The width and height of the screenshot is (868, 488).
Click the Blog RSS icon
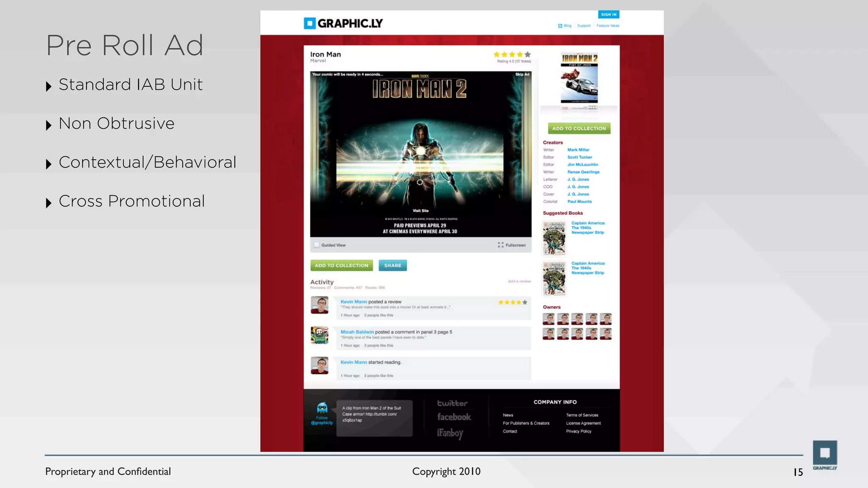click(560, 26)
